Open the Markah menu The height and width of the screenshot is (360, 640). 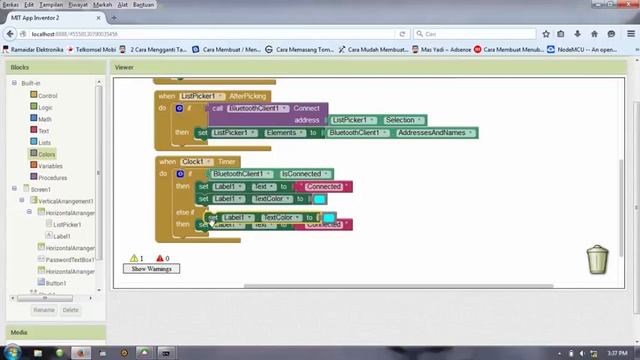tap(102, 5)
